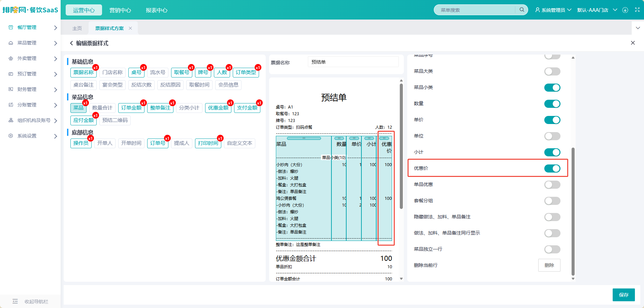
Task: Open the 报表中心 top menu
Action: (157, 10)
